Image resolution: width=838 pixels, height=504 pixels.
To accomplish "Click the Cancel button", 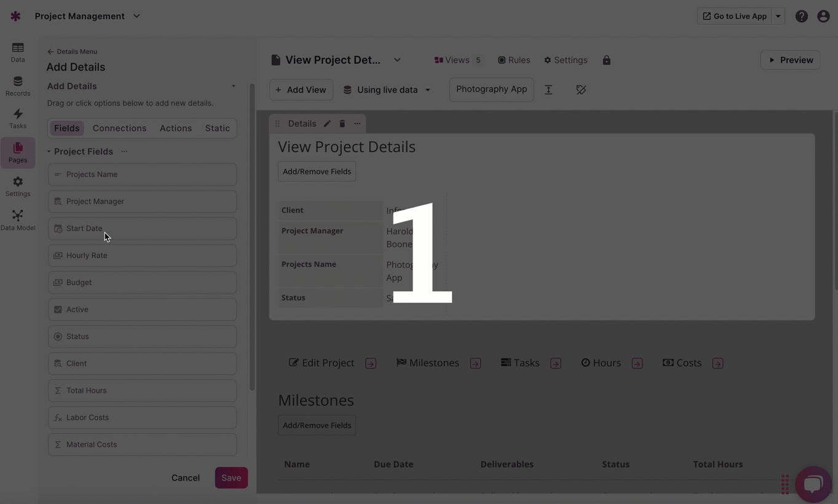I will click(186, 478).
